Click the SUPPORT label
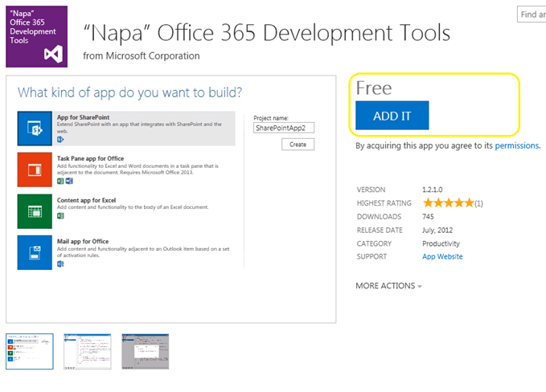The image size is (546, 392). (372, 256)
